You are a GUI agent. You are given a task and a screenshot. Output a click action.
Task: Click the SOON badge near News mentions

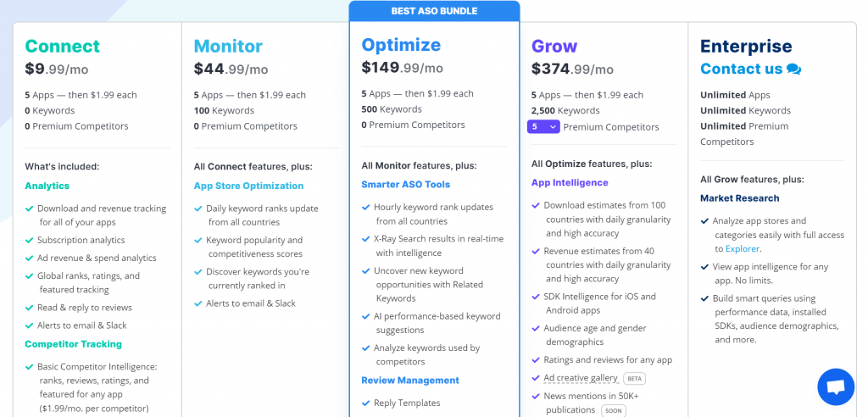tap(614, 410)
